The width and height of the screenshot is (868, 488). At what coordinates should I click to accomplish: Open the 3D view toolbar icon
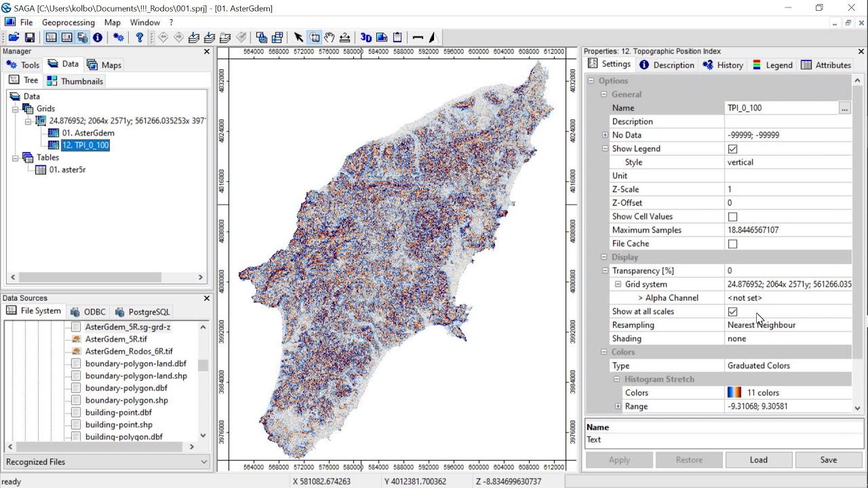tap(366, 37)
